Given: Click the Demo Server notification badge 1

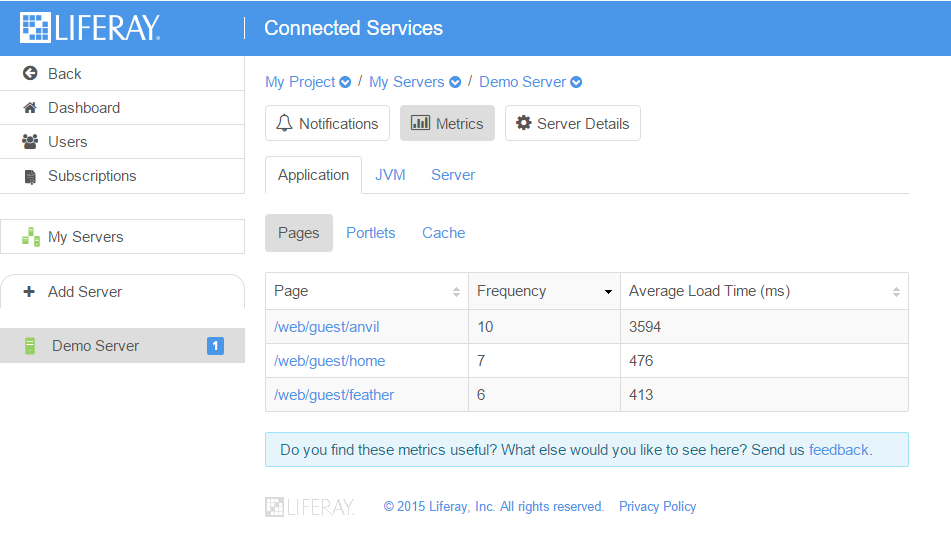Looking at the screenshot, I should coord(215,346).
